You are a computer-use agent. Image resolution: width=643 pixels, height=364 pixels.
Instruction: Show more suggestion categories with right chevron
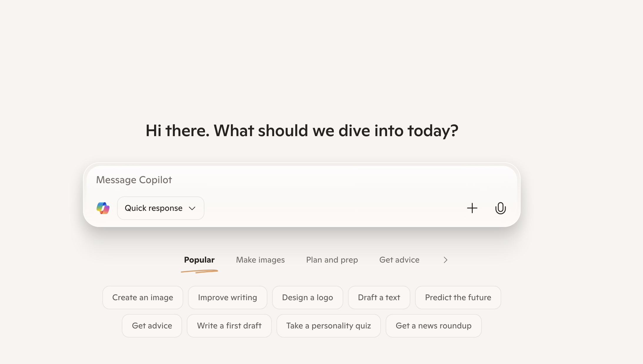(445, 260)
